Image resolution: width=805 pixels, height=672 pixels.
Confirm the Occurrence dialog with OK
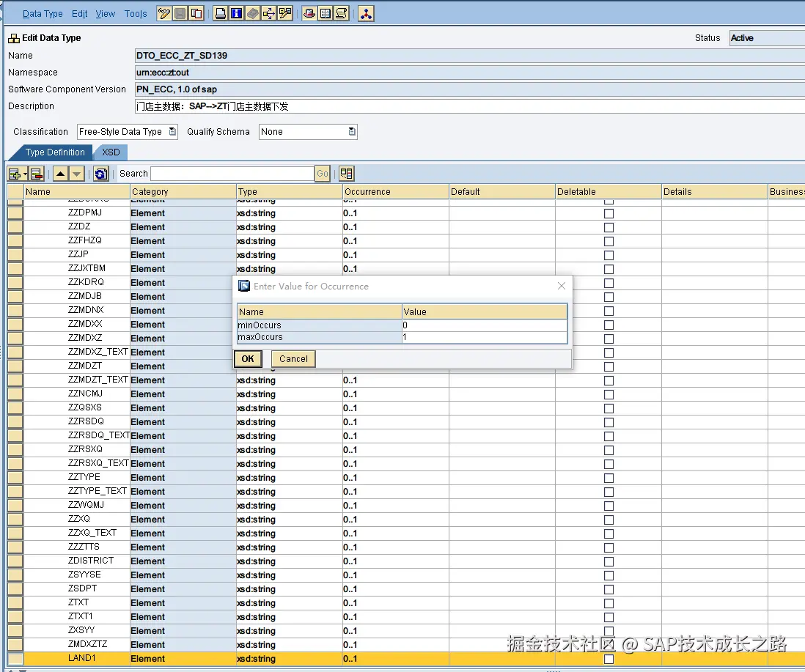[x=248, y=358]
